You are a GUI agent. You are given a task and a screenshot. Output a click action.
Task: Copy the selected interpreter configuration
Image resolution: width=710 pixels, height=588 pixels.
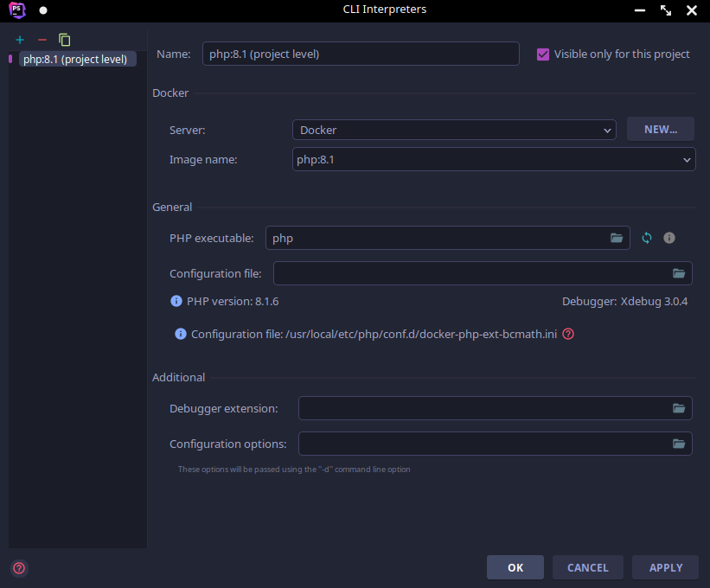[x=64, y=40]
